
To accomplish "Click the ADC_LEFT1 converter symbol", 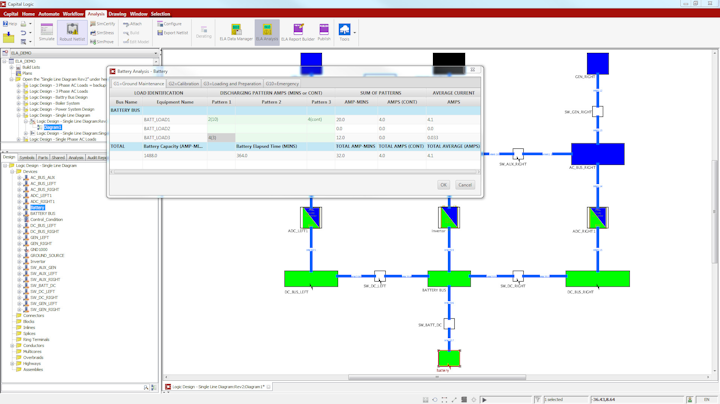I will point(311,217).
